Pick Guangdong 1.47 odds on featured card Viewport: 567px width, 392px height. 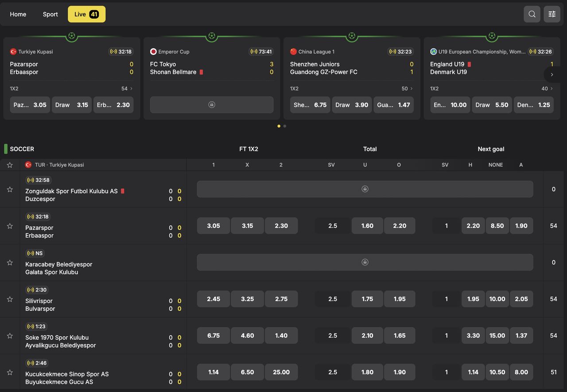click(394, 105)
